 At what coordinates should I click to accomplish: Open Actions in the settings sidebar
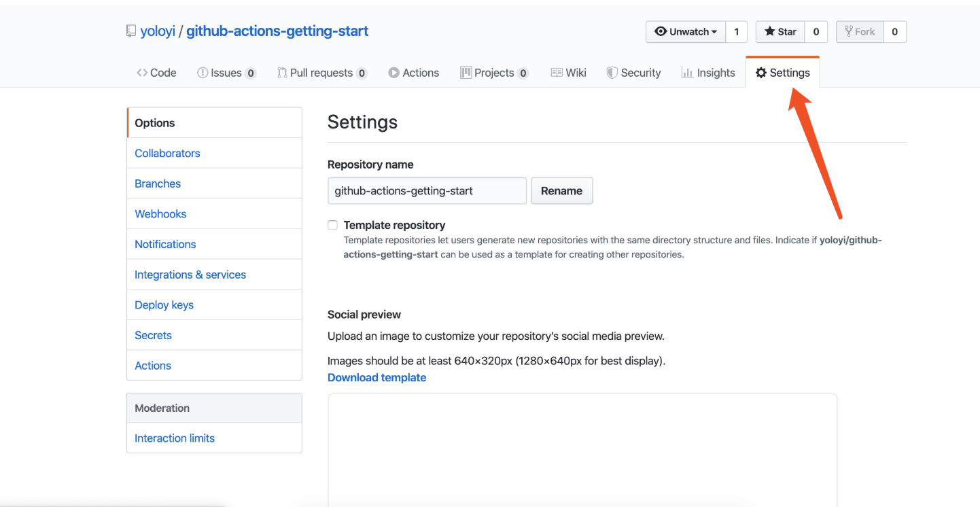point(214,365)
